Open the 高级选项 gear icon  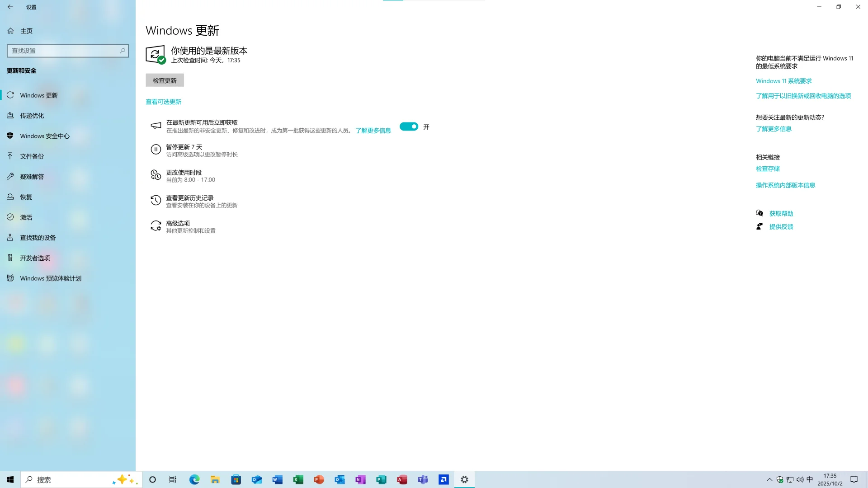156,226
